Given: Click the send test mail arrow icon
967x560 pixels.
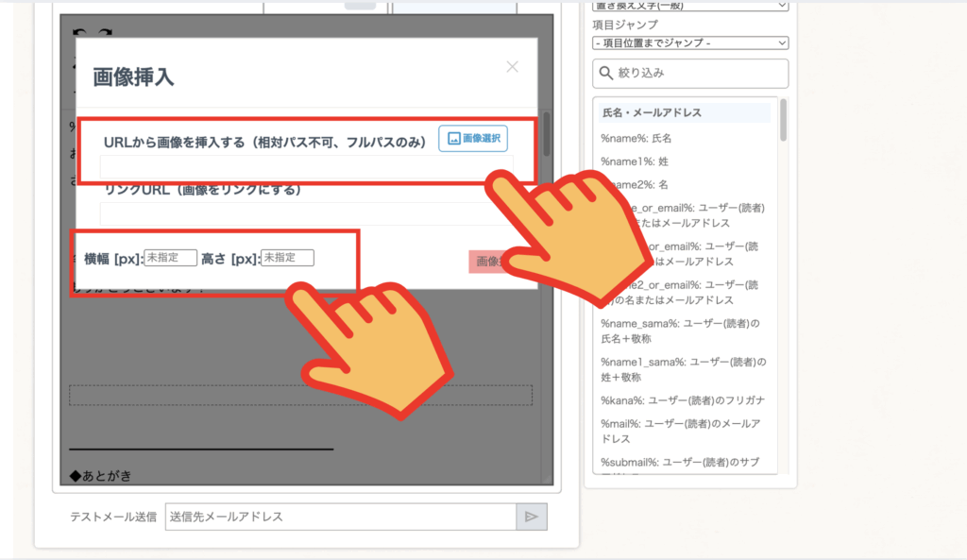Looking at the screenshot, I should [531, 517].
